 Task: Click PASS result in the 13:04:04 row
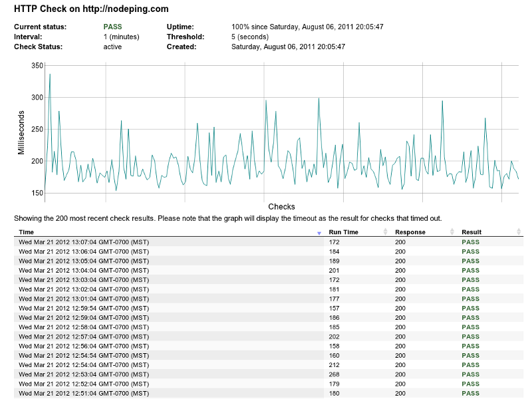coord(470,271)
